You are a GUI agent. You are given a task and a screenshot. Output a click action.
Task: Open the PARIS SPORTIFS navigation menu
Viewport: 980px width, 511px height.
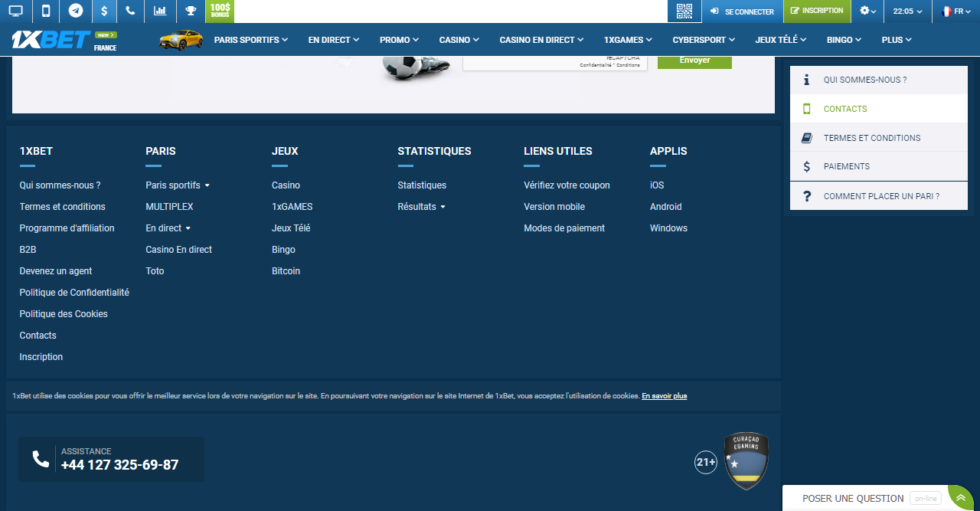point(251,40)
